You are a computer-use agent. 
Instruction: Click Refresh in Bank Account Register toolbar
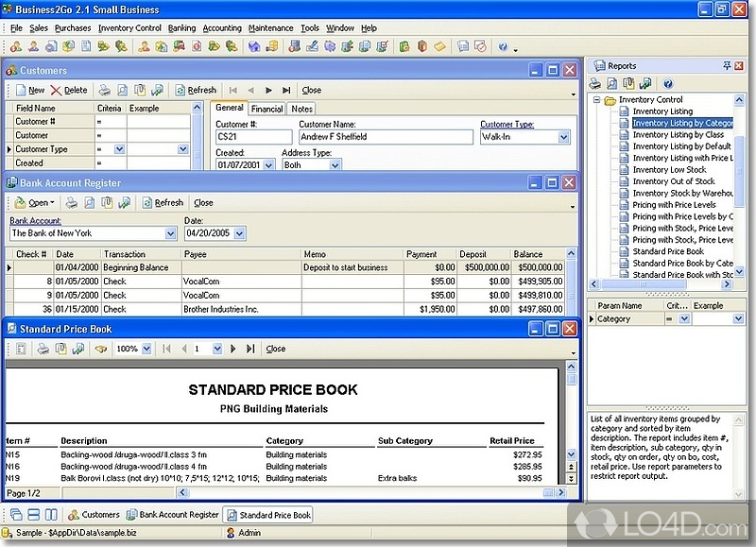163,202
